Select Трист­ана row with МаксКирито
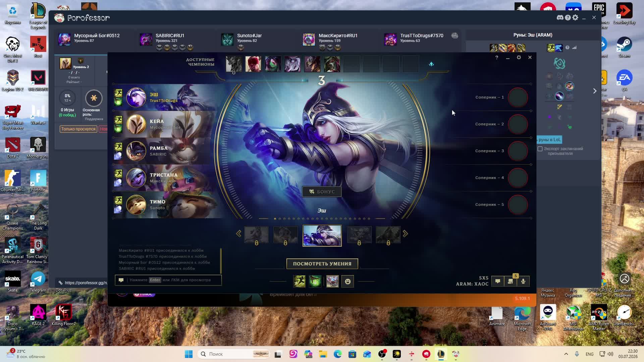 coord(166,178)
